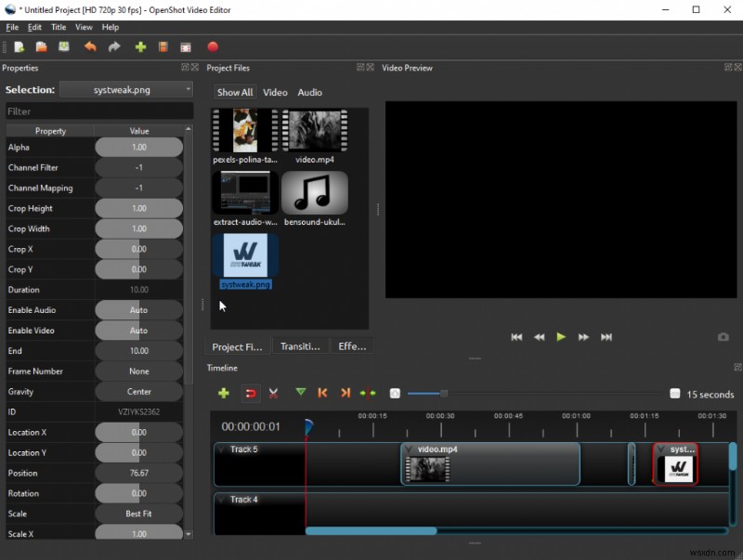Viewport: 743px width, 560px height.
Task: Toggle the Audio files filter
Action: (x=309, y=92)
